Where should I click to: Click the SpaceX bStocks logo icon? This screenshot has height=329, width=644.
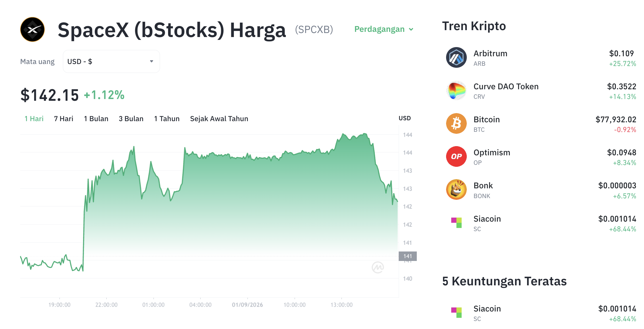pos(32,29)
